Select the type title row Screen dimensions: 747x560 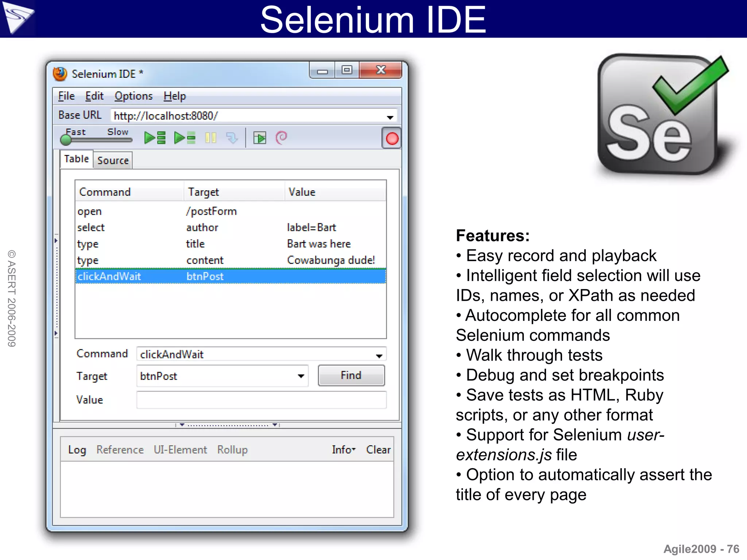[x=231, y=244]
